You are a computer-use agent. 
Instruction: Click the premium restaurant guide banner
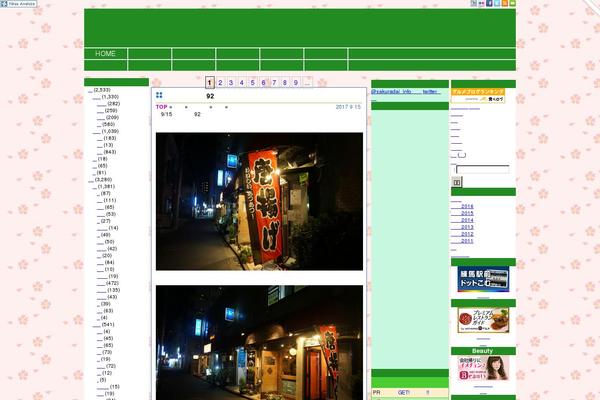tap(483, 320)
